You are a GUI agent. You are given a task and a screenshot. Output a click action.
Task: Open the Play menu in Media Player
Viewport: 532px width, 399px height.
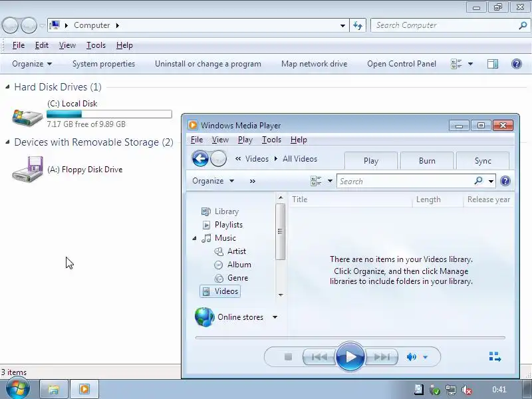(245, 140)
